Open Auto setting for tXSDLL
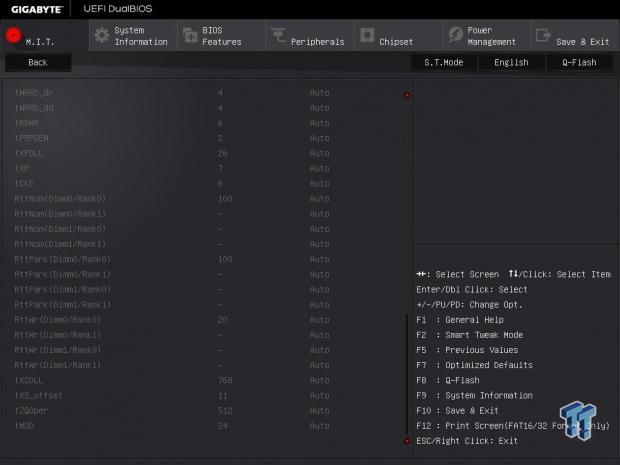This screenshot has height=465, width=620. pyautogui.click(x=319, y=380)
